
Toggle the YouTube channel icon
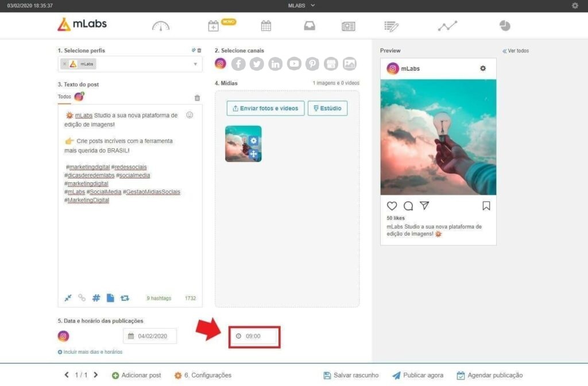294,64
